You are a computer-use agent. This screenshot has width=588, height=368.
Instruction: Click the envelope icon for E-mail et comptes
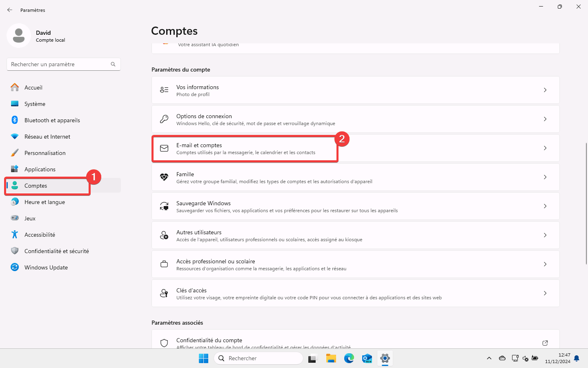[x=164, y=148]
